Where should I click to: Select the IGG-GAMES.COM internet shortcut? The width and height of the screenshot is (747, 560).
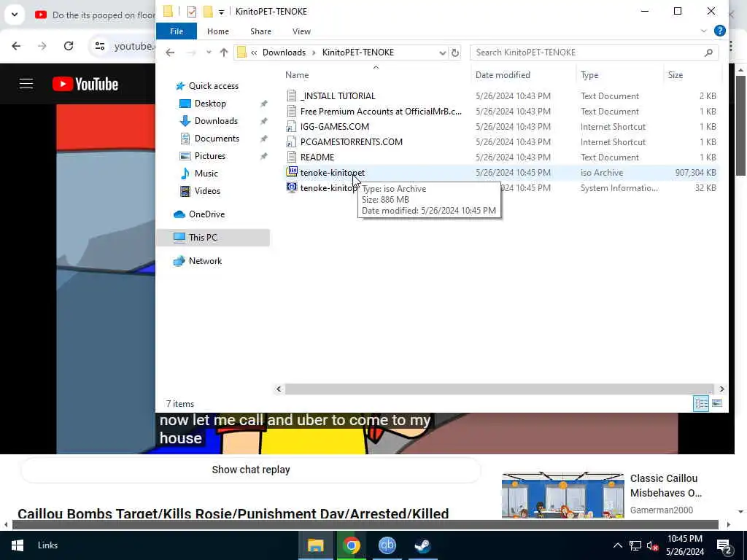pos(334,127)
